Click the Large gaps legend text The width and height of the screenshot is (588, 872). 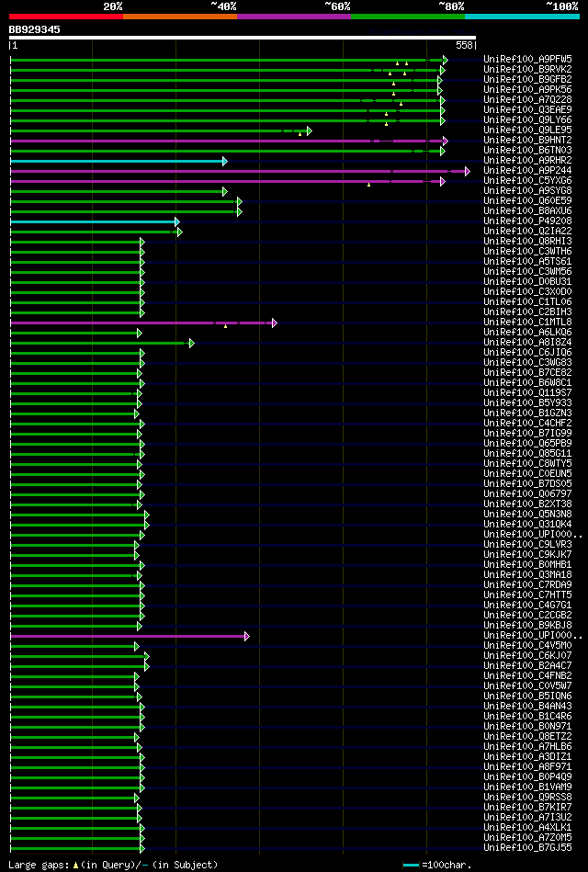(39, 866)
